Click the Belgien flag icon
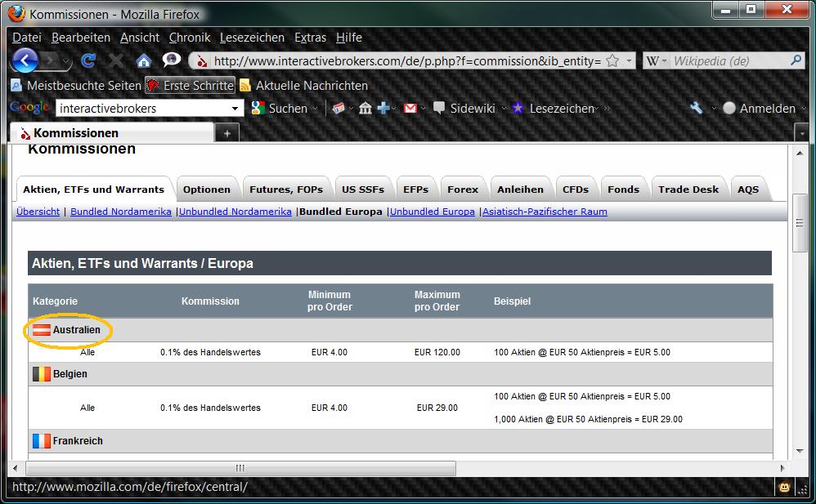Screen dimensions: 816x504 [x=41, y=374]
